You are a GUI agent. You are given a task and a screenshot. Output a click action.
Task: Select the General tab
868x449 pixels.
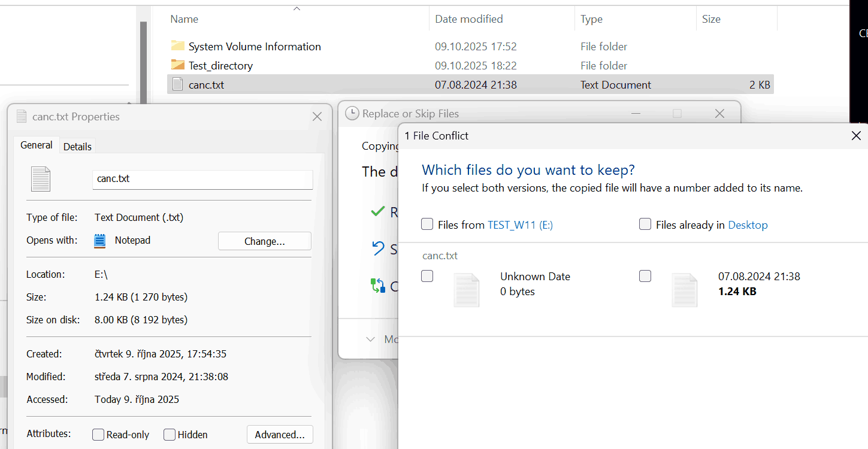point(36,145)
